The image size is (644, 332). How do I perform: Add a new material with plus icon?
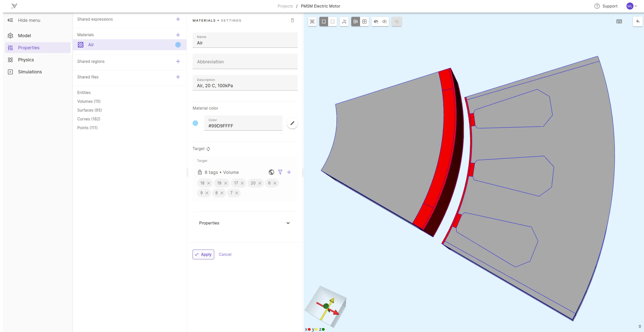tap(178, 35)
